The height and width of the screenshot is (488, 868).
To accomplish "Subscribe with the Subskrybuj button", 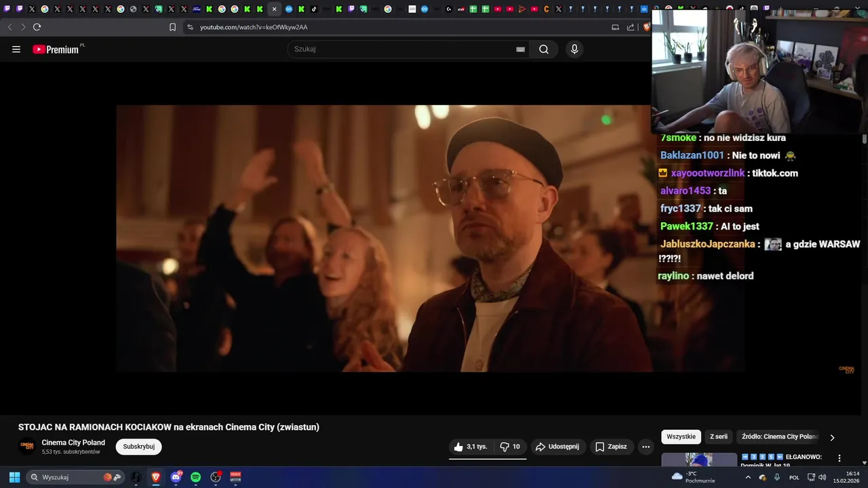I will pyautogui.click(x=138, y=447).
